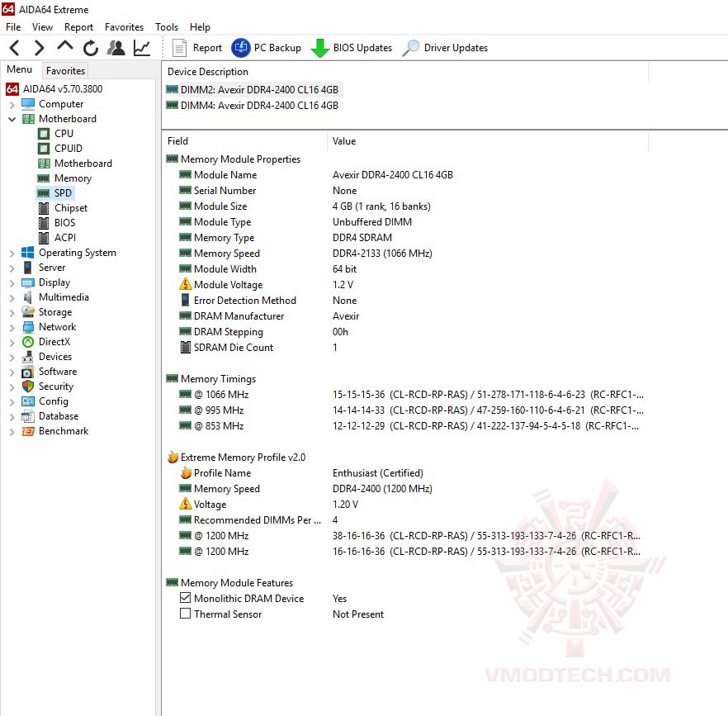The image size is (728, 716).
Task: Open the Help menu
Action: pyautogui.click(x=200, y=27)
